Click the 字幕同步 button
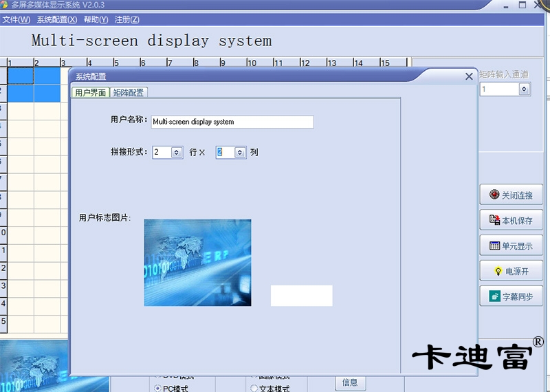The height and width of the screenshot is (392, 550). (511, 296)
